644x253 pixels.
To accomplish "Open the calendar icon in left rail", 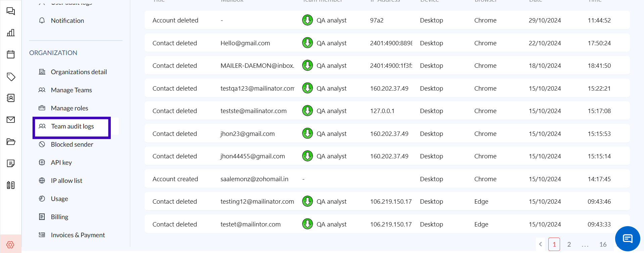I will pyautogui.click(x=11, y=54).
